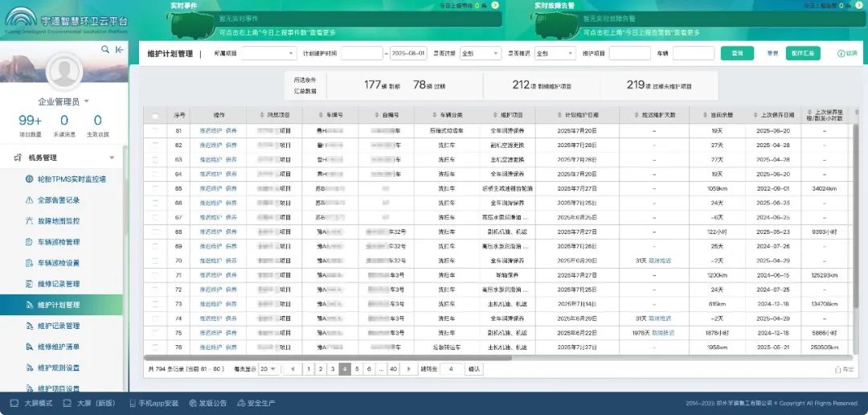Image resolution: width=868 pixels, height=415 pixels.
Task: Click the sidebar search magnifier icon
Action: click(105, 50)
